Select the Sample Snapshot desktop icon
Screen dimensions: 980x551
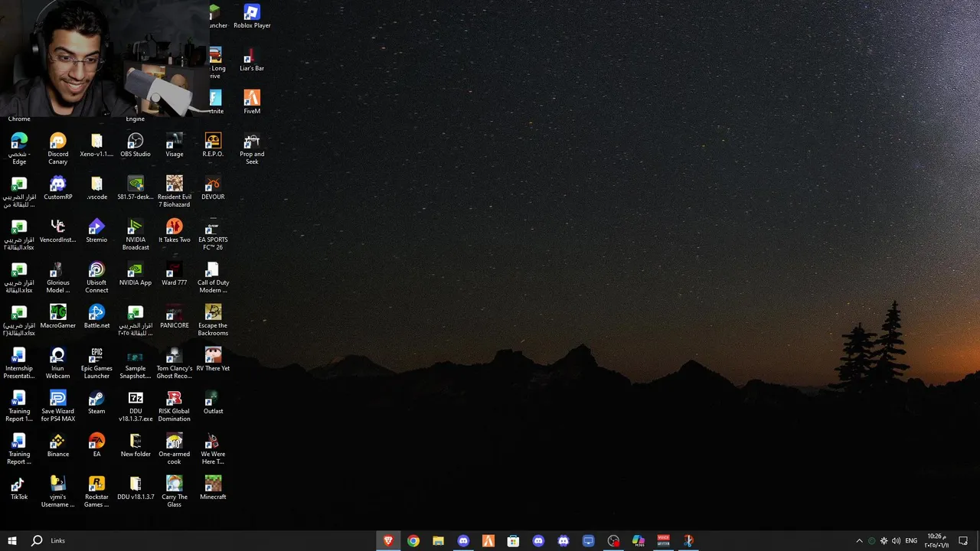(136, 364)
